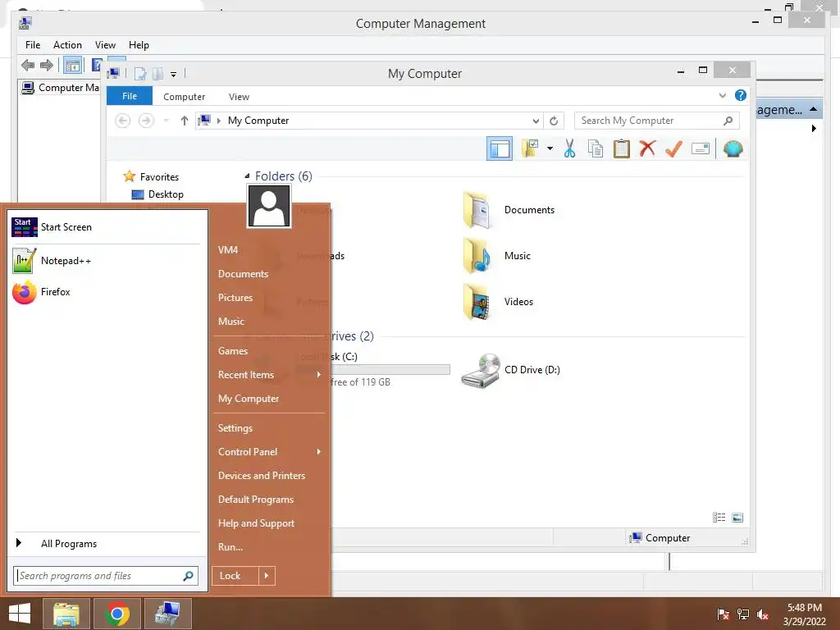Open the recent locations dropdown arrow

[167, 121]
